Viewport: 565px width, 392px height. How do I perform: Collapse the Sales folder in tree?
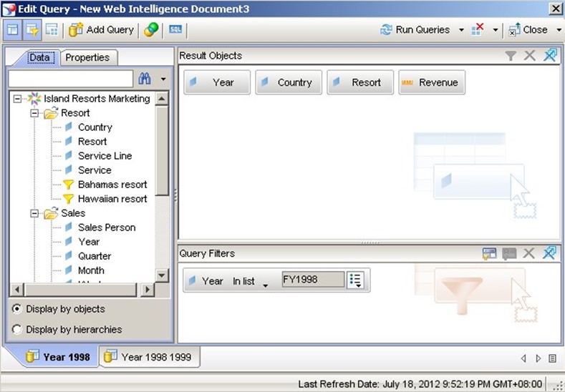34,213
